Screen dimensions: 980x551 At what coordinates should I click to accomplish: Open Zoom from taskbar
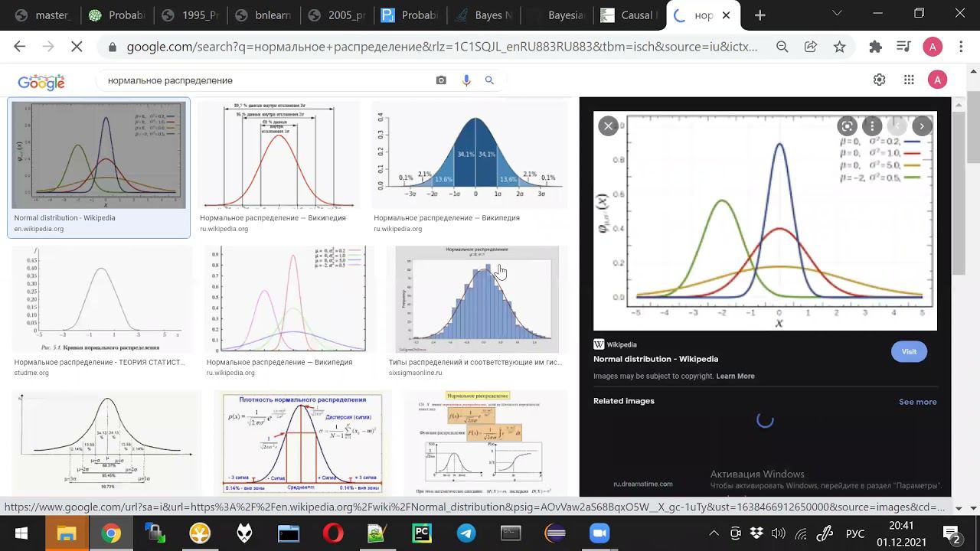(x=599, y=533)
